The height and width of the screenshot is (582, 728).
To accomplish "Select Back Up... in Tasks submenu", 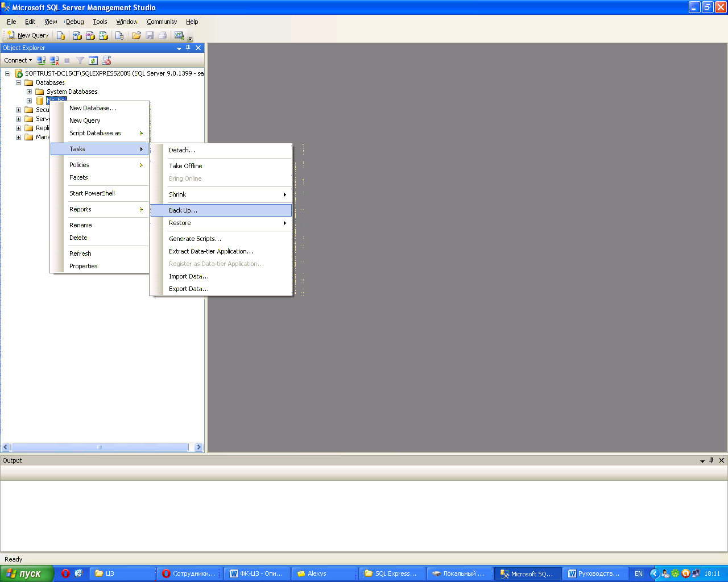I will pos(221,210).
